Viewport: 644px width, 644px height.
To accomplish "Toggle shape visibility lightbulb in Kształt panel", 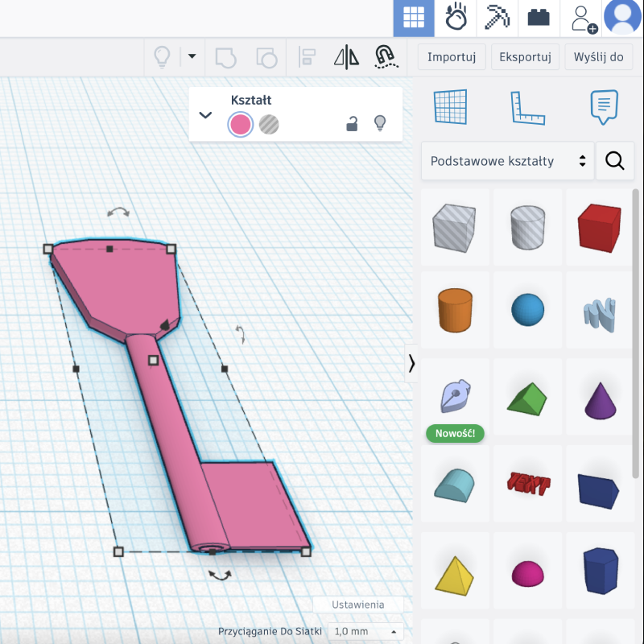I will (380, 124).
